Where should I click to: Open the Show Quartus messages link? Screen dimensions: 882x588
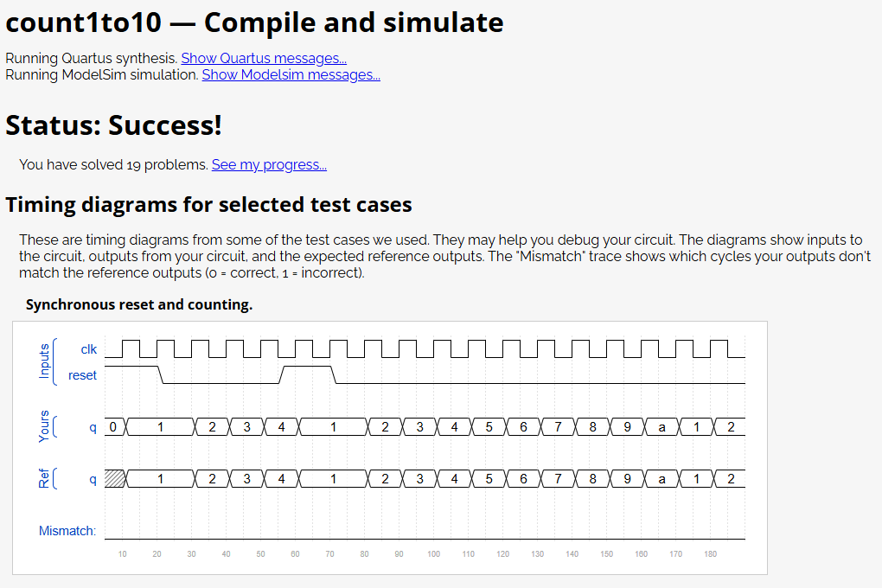pos(263,59)
